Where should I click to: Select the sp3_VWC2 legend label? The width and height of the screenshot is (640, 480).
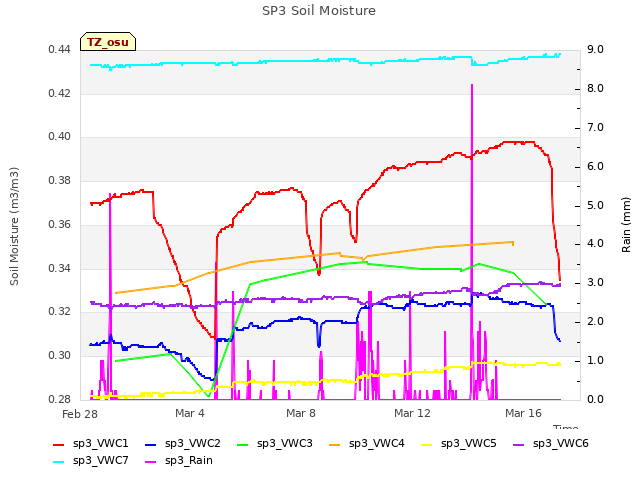(193, 443)
